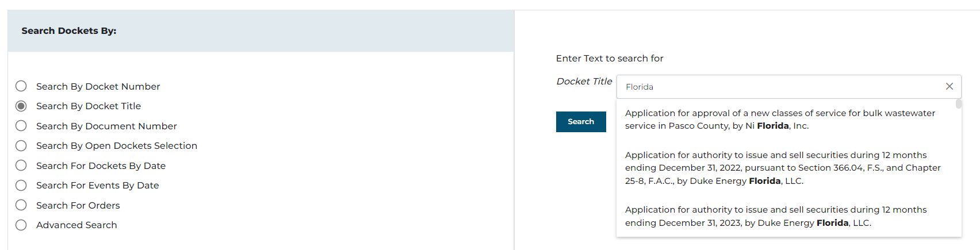The image size is (980, 250).
Task: Click the Search By Docket Title label
Action: pos(89,106)
